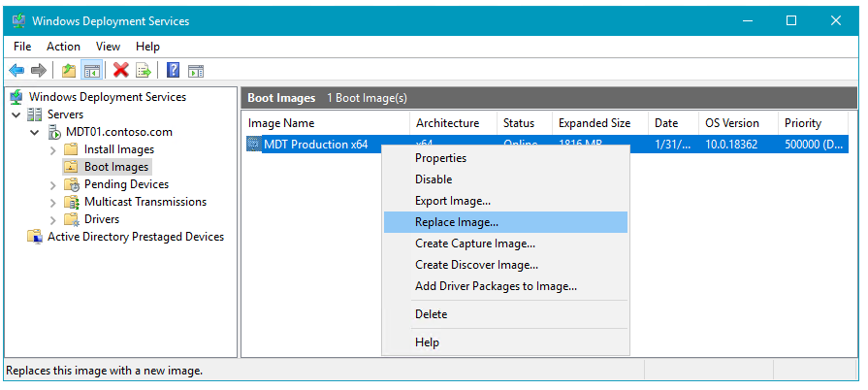Click the Back arrow toolbar icon
The image size is (868, 390).
click(x=16, y=70)
